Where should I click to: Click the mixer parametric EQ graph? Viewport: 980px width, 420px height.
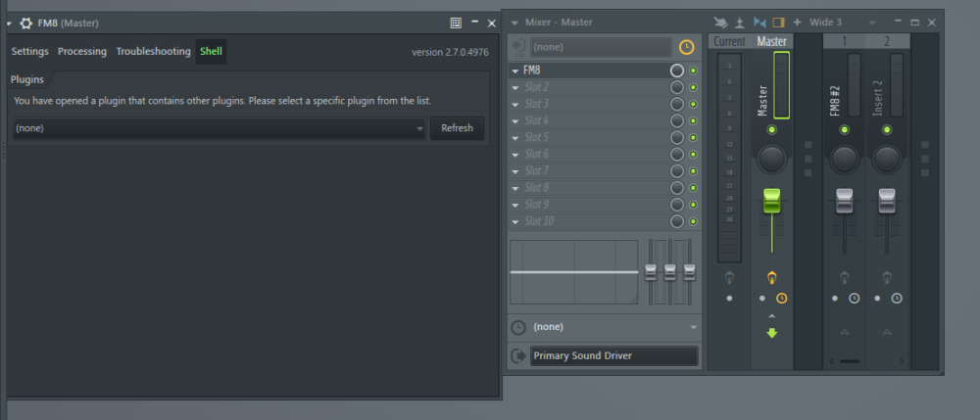pos(573,272)
